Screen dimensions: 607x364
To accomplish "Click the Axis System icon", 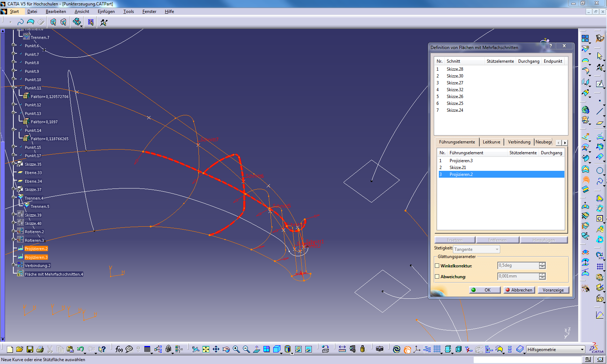I will pos(417,349).
